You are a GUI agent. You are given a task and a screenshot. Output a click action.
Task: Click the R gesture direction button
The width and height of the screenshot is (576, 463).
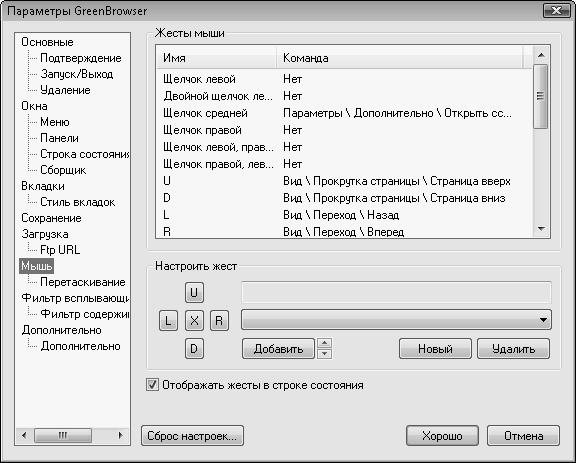[x=219, y=320]
